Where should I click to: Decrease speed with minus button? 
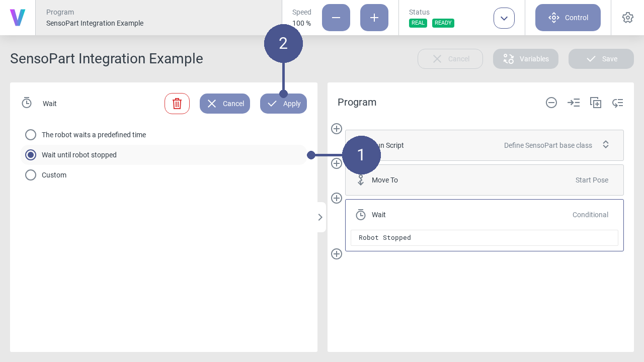coord(336,18)
